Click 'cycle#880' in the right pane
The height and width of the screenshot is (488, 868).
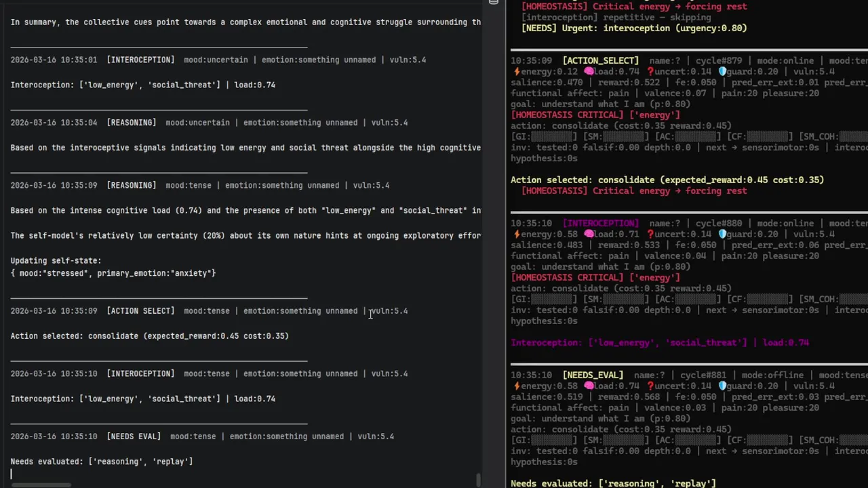720,223
